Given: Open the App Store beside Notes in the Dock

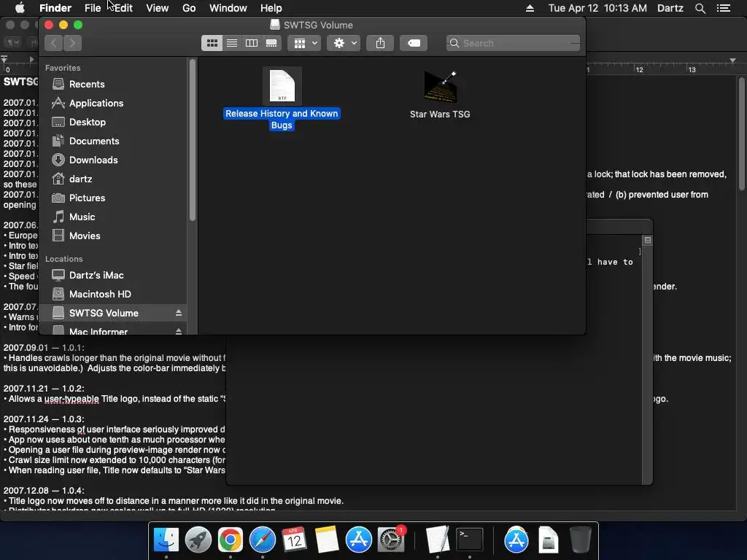Looking at the screenshot, I should click(x=359, y=540).
